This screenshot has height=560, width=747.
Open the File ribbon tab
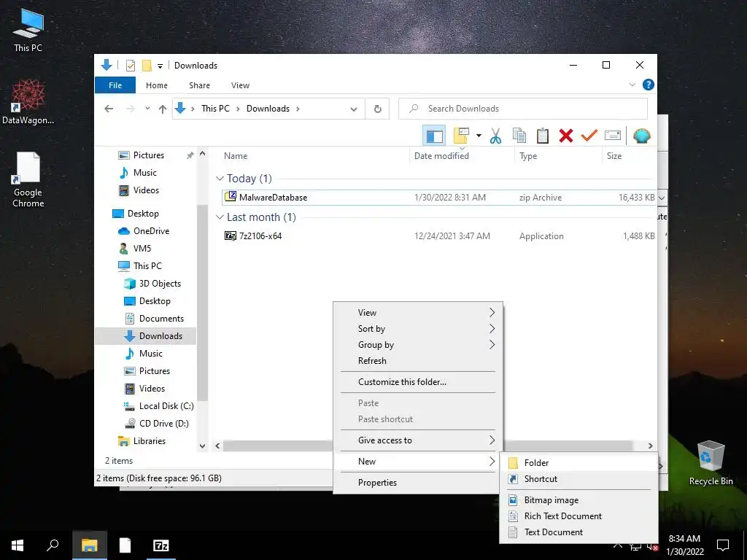click(115, 85)
